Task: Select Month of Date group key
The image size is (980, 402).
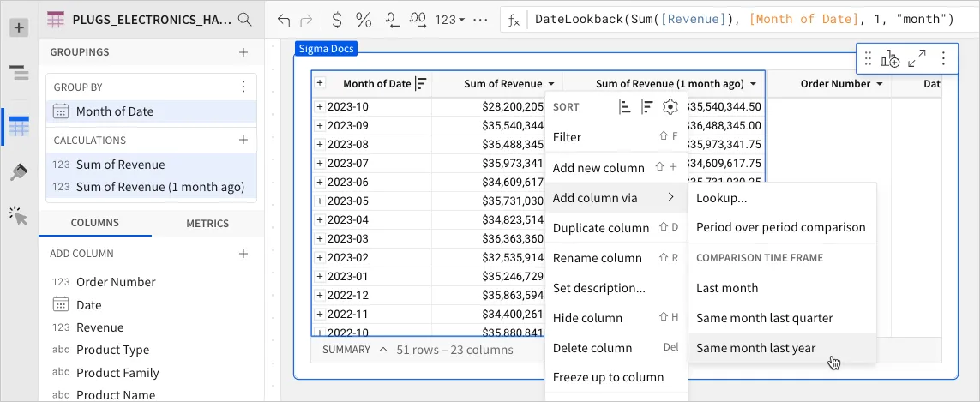Action: coord(151,111)
